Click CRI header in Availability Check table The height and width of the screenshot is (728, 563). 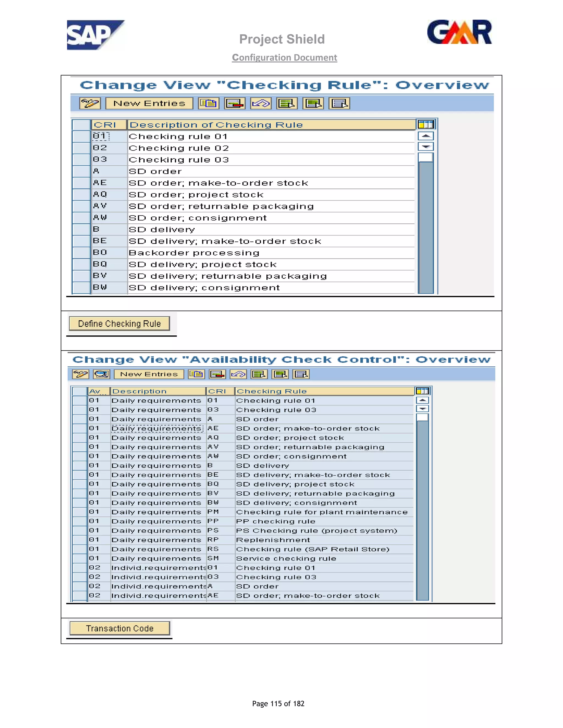[x=221, y=391]
